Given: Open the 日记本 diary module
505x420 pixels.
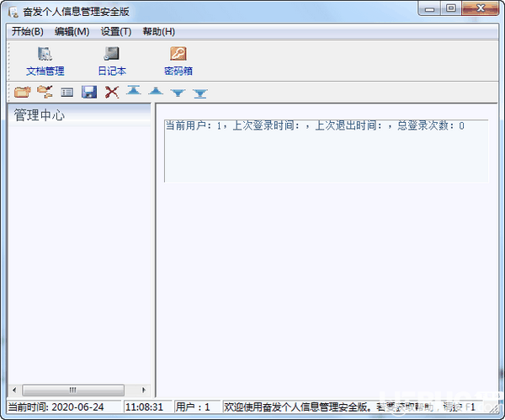Looking at the screenshot, I should point(112,61).
